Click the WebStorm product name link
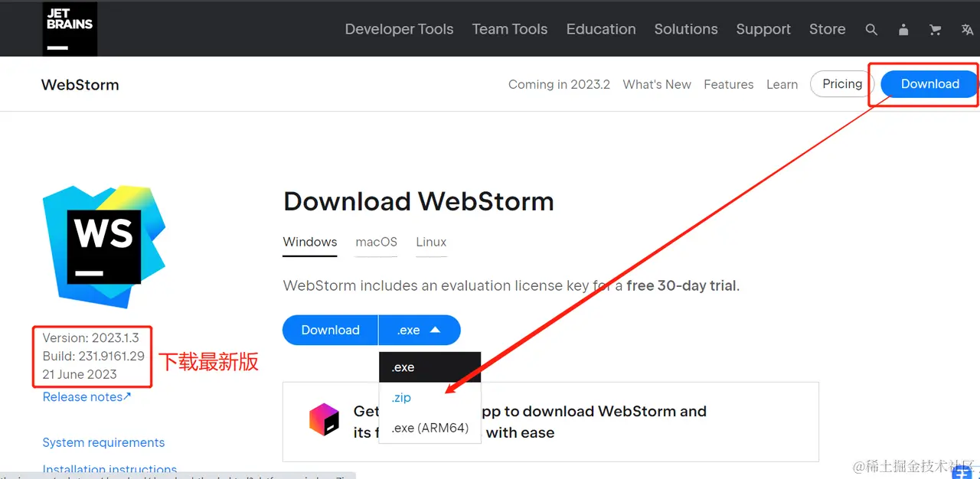The height and width of the screenshot is (479, 980). (x=80, y=85)
